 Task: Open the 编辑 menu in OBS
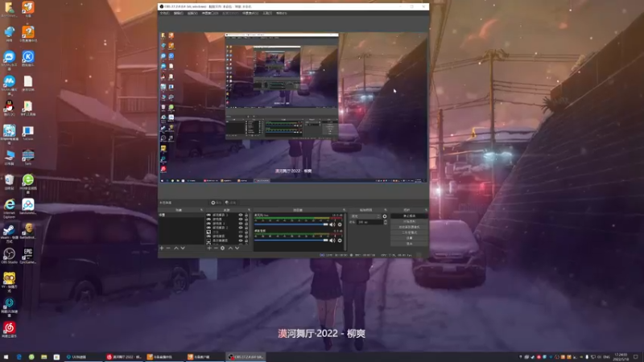[178, 13]
